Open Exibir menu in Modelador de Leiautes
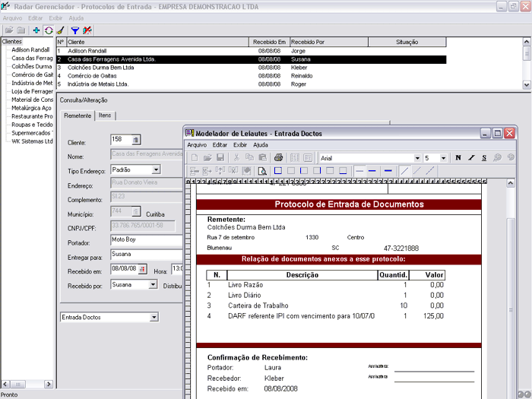The width and height of the screenshot is (532, 399). pyautogui.click(x=240, y=144)
